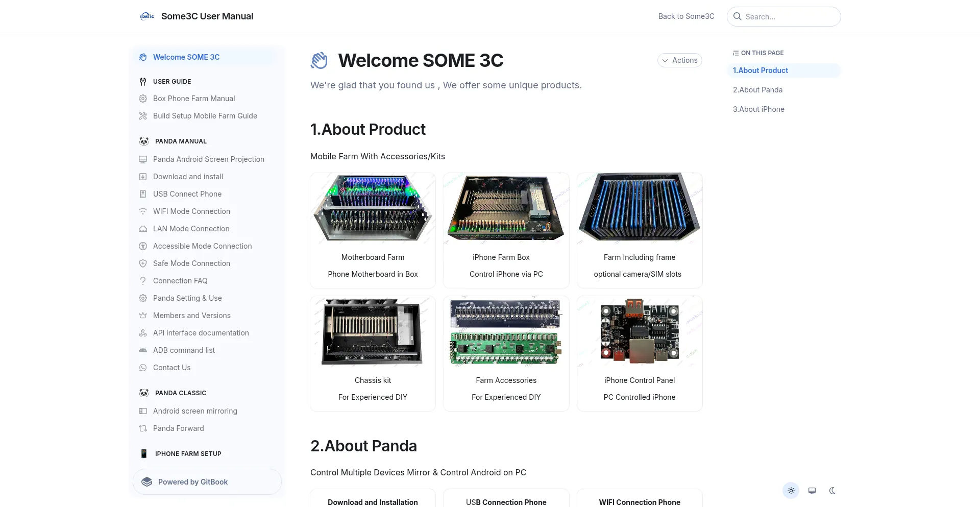Click the panda icon beside PANDA CLASSIC heading
The image size is (980, 507).
point(144,393)
